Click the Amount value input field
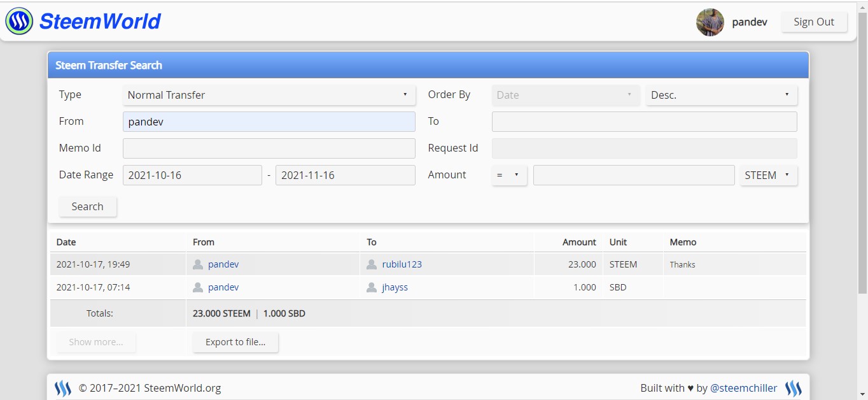868x400 pixels. pyautogui.click(x=634, y=175)
